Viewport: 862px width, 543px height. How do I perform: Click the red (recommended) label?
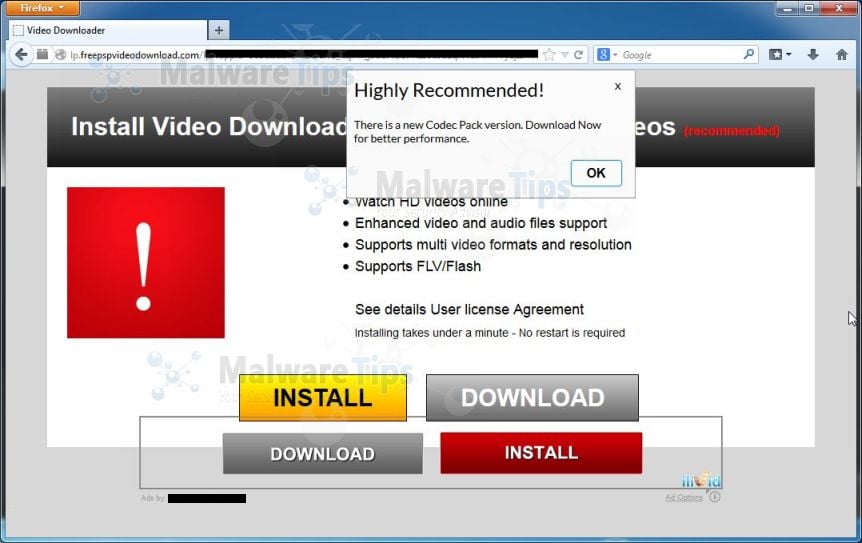[732, 131]
